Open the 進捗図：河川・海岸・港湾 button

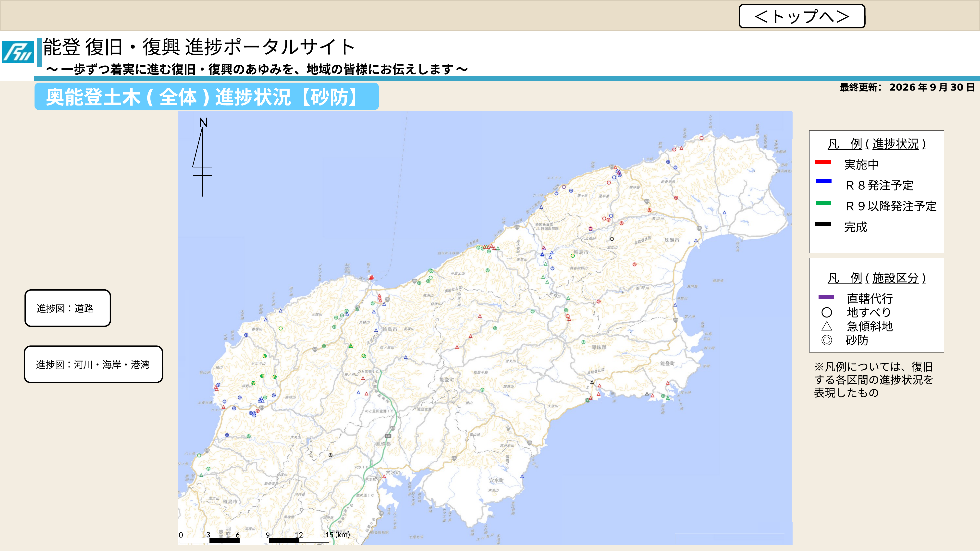(93, 364)
